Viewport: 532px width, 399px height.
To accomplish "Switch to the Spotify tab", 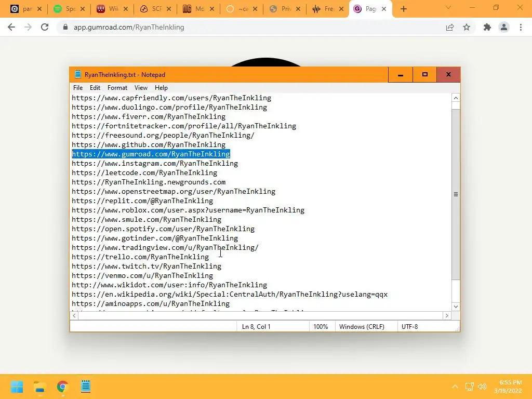I will 70,9.
